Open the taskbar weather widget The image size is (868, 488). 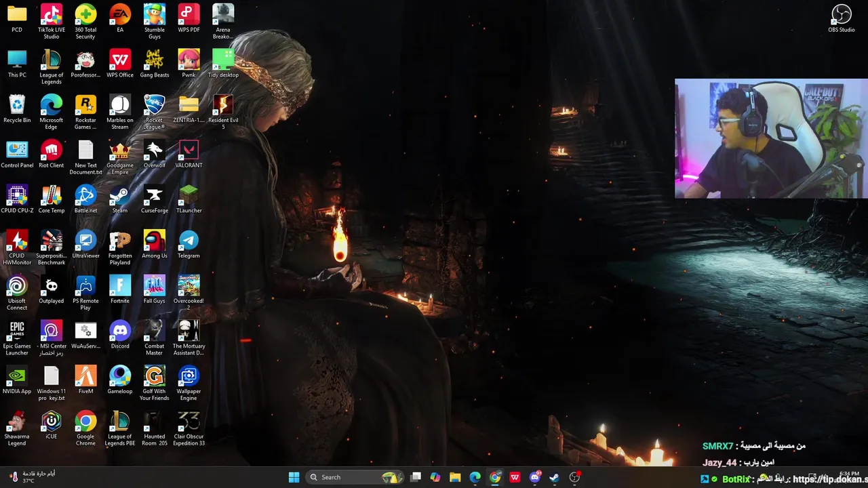click(x=32, y=477)
